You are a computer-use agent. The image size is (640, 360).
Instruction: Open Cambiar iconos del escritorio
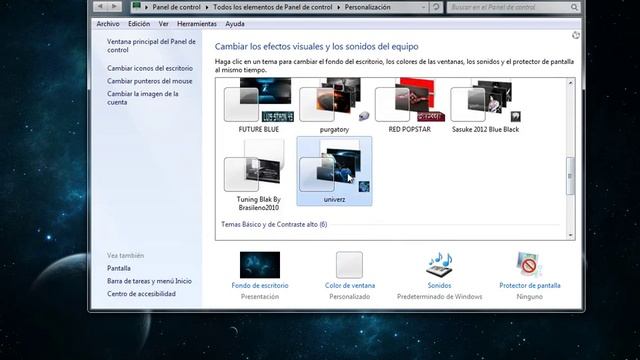[x=150, y=68]
